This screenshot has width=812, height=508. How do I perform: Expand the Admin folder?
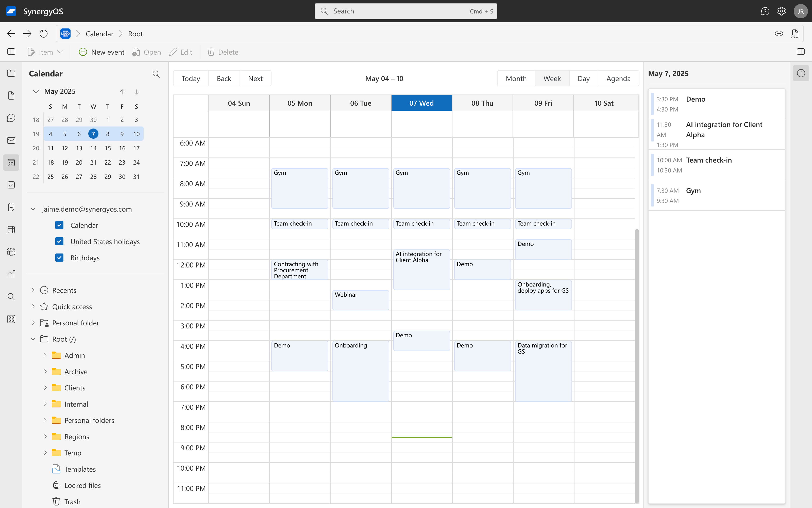tap(45, 355)
